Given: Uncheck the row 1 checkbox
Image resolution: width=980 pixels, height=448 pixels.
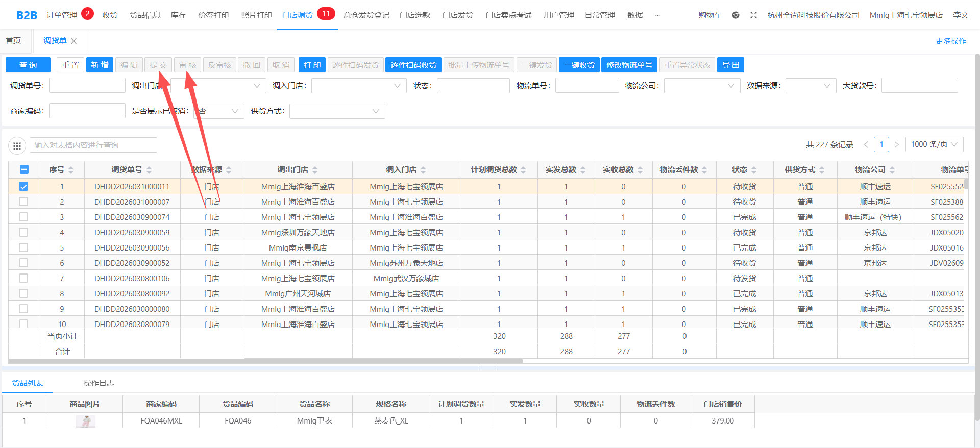Looking at the screenshot, I should coord(23,187).
